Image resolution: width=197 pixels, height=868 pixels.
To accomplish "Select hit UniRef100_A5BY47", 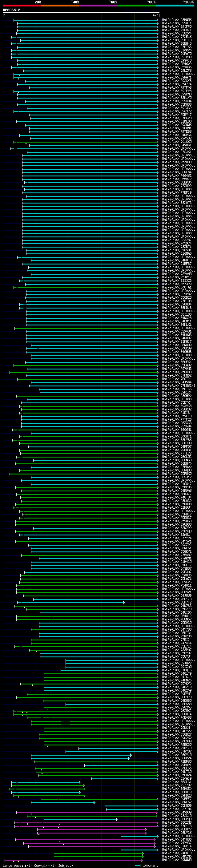I will (x=177, y=115).
